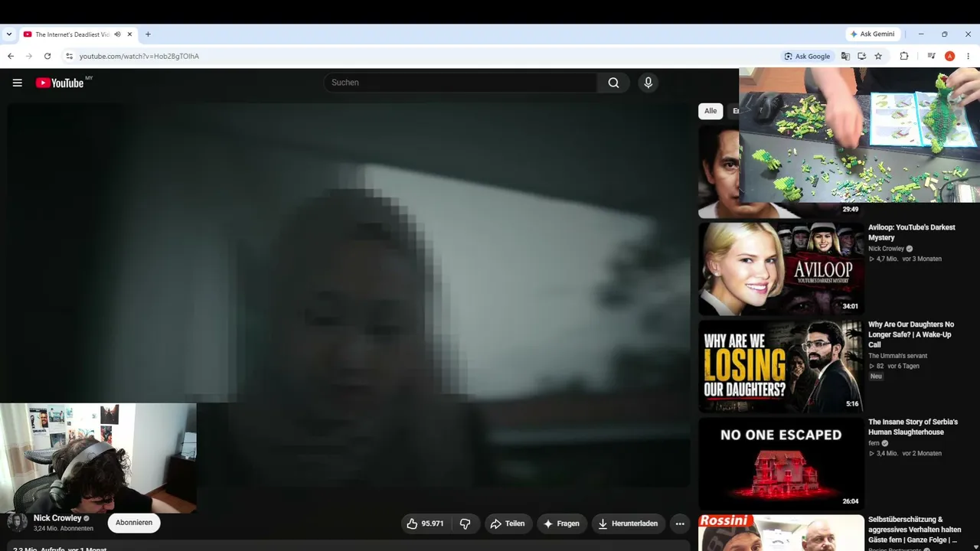This screenshot has width=980, height=551.
Task: Like the video with 95.971 likes
Action: (x=426, y=523)
